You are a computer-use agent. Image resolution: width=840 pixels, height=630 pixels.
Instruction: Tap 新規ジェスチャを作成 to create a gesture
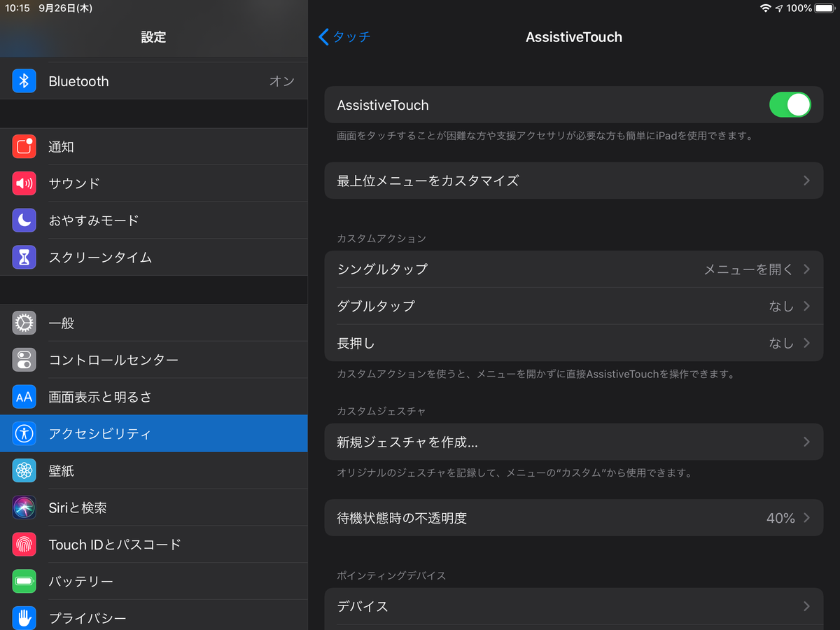[x=574, y=442]
